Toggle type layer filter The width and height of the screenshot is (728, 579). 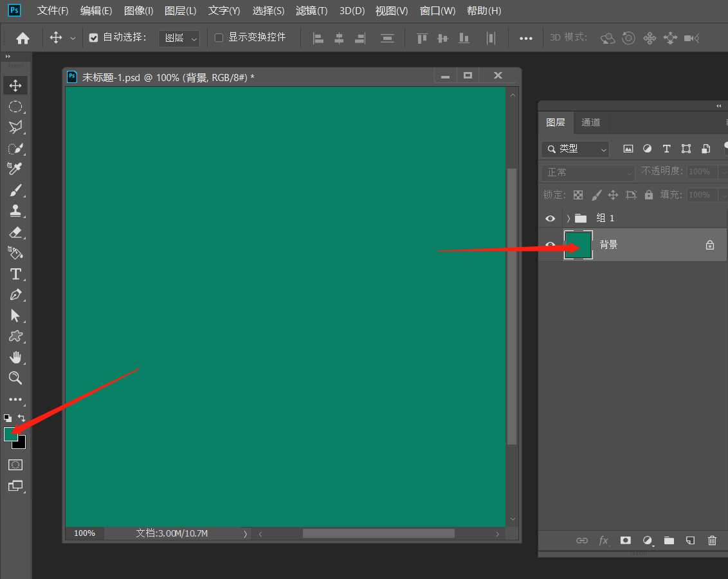coord(666,149)
